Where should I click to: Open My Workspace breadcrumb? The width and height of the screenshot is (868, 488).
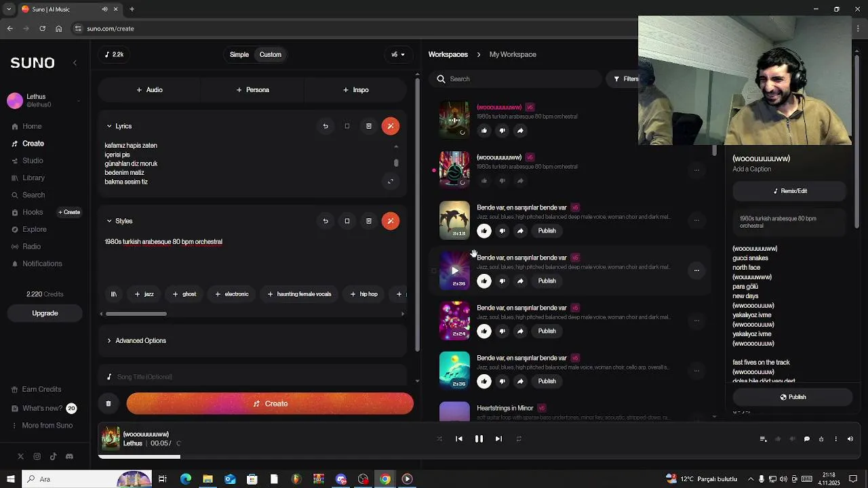point(513,55)
